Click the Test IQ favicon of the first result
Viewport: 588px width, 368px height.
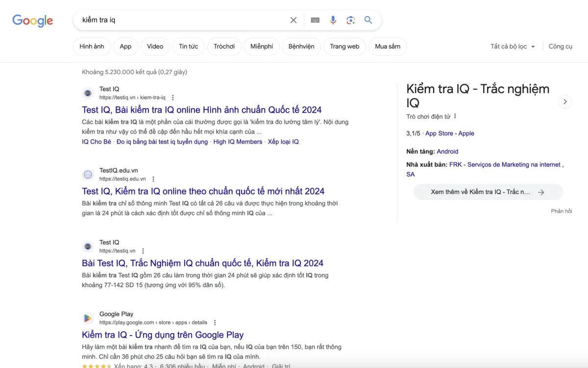tap(88, 93)
